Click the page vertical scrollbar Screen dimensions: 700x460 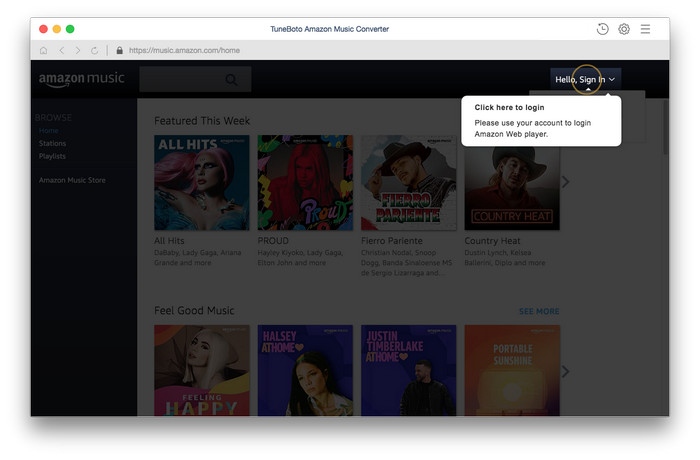pos(666,127)
